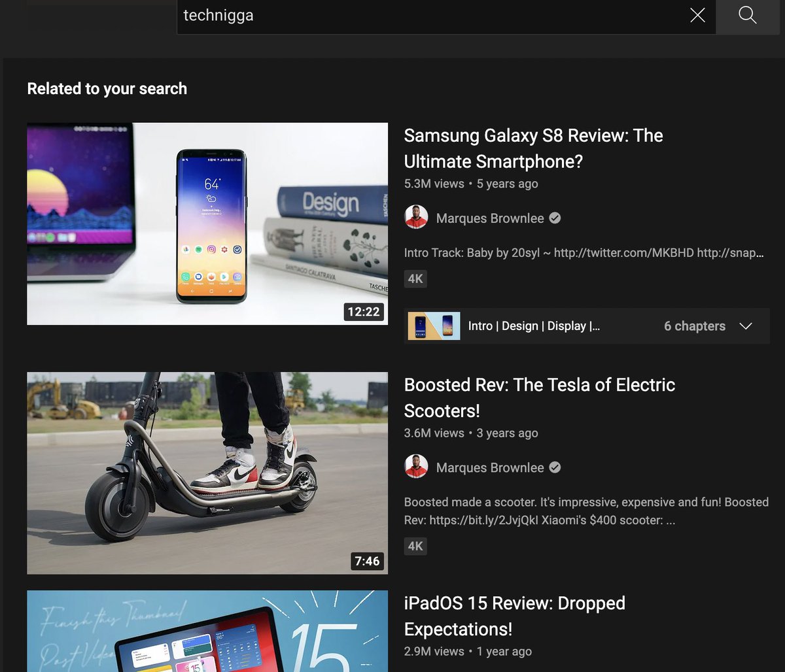Clear the search box with the X icon
Image resolution: width=785 pixels, height=672 pixels.
point(697,15)
